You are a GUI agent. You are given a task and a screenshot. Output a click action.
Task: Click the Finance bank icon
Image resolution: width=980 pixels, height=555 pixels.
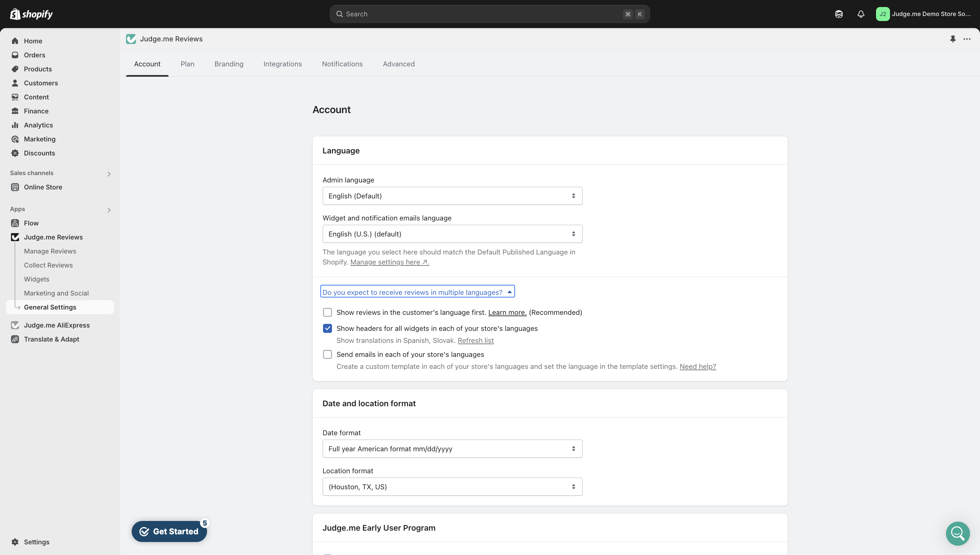[15, 111]
